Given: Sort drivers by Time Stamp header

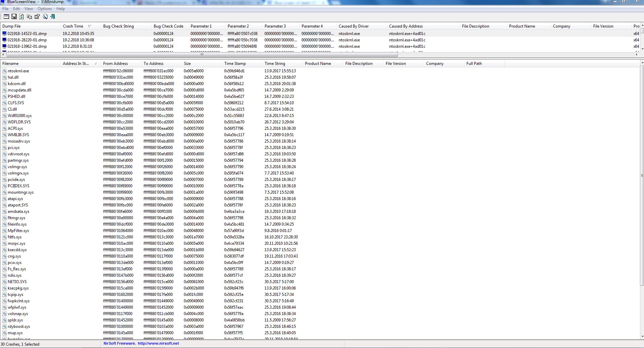Looking at the screenshot, I should 242,64.
